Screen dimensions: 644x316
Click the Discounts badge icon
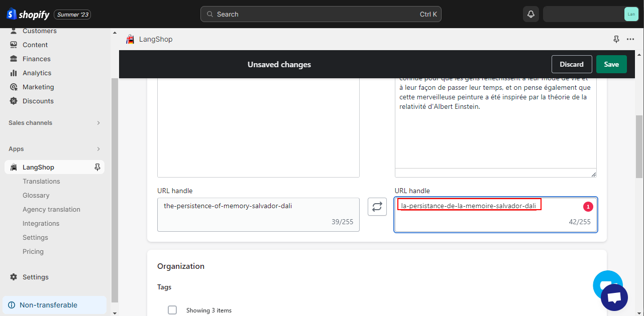pos(14,101)
